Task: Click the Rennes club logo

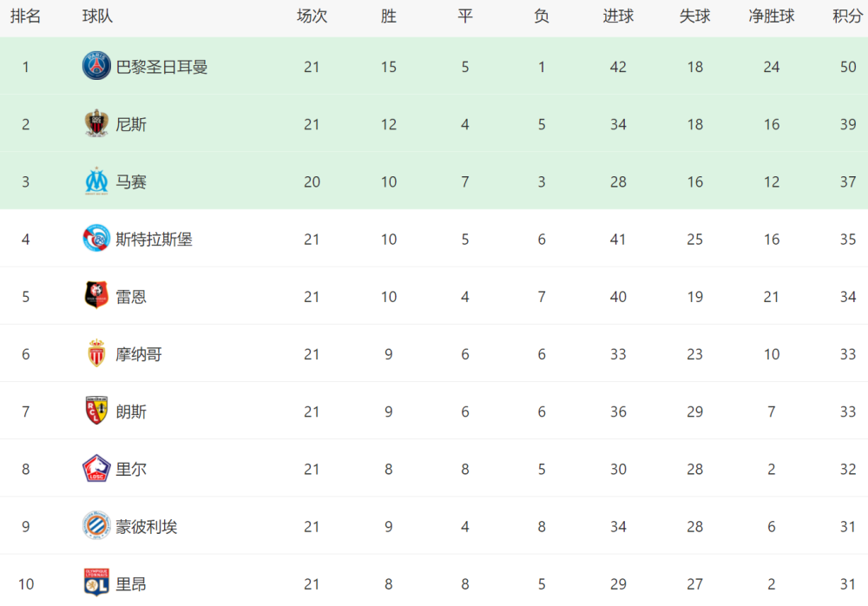Action: coord(96,295)
